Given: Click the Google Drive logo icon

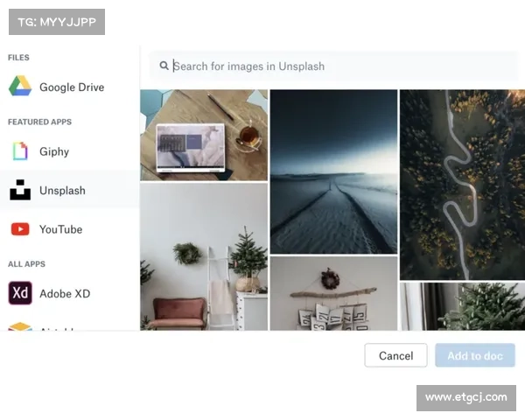Looking at the screenshot, I should click(20, 87).
